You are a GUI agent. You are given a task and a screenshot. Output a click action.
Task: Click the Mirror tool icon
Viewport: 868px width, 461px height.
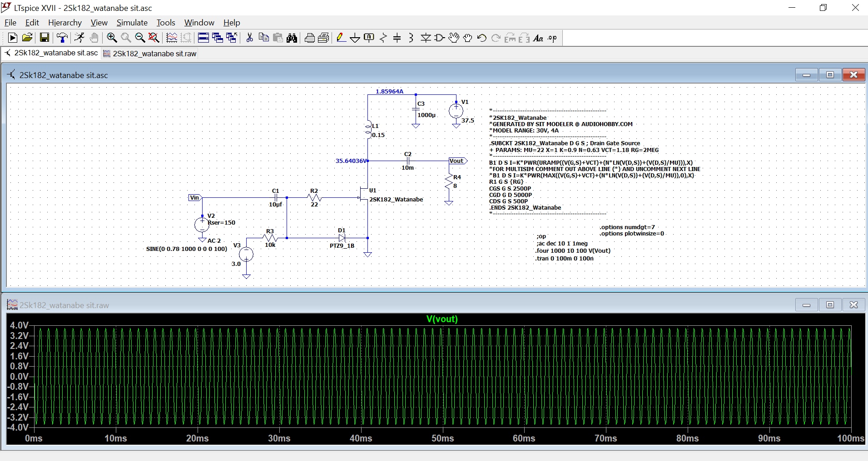(x=524, y=38)
